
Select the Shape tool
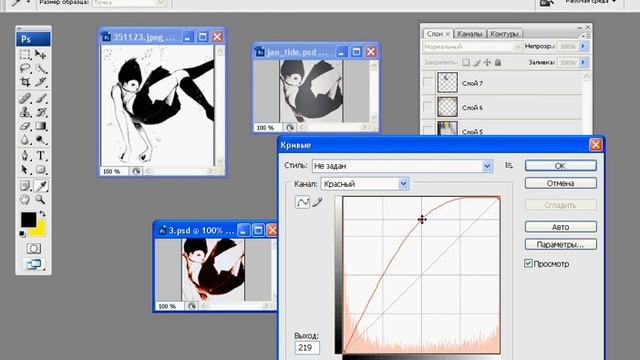click(x=40, y=169)
